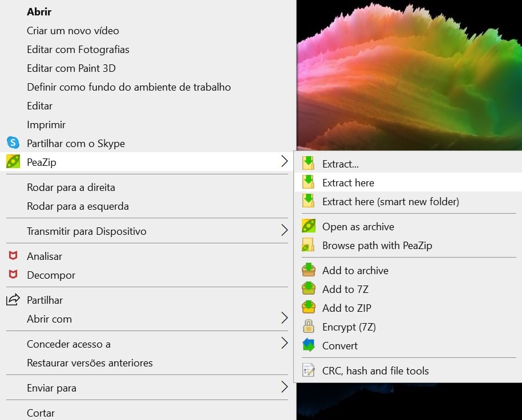This screenshot has height=420, width=522.
Task: Select Convert in PeaZip submenu
Action: (x=340, y=346)
